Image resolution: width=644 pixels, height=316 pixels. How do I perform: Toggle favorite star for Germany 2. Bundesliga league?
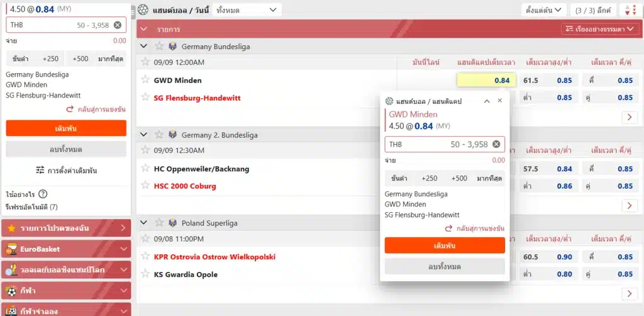point(158,135)
